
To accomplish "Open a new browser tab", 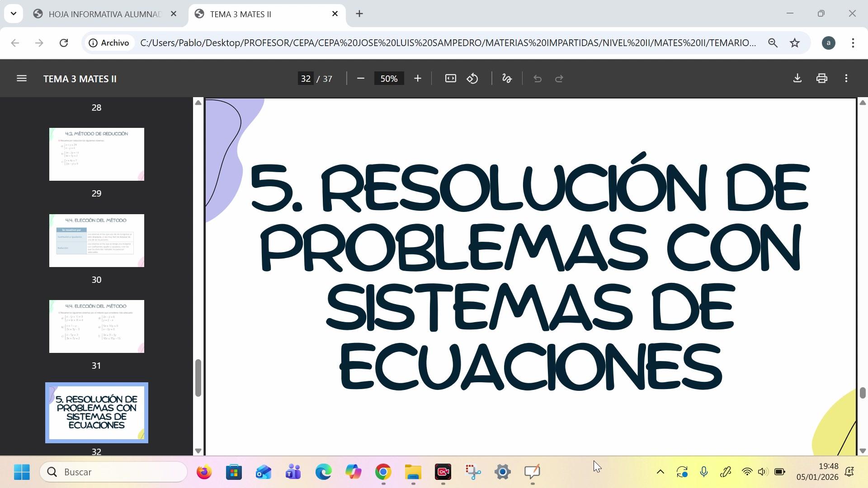I will 359,14.
